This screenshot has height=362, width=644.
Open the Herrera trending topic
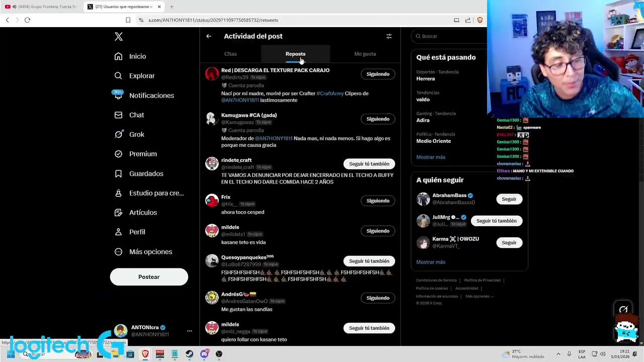pos(426,79)
